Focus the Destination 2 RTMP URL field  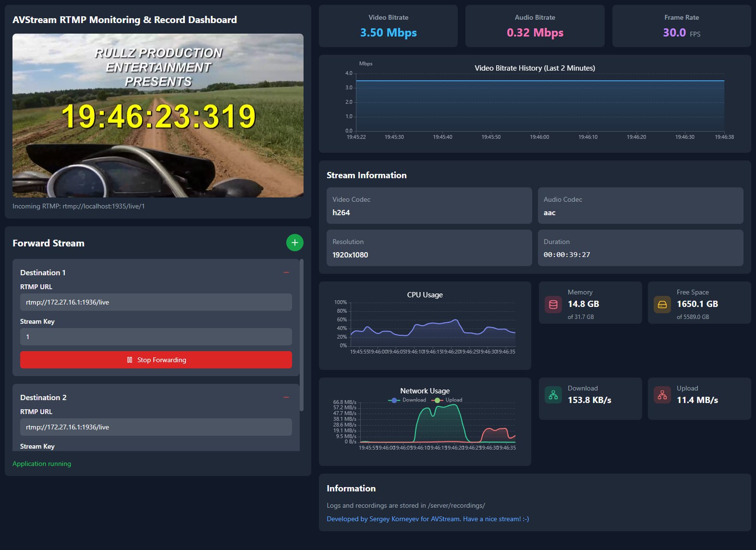click(x=156, y=427)
